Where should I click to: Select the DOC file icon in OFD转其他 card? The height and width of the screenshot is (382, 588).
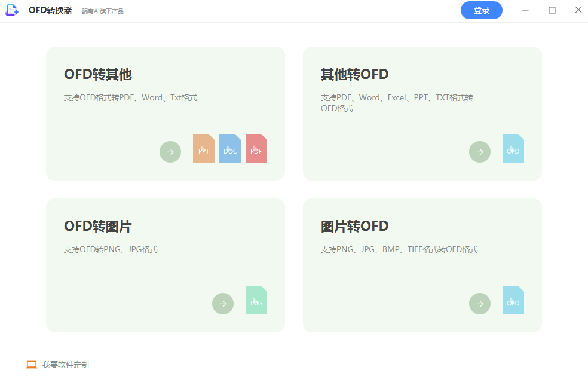pos(229,148)
